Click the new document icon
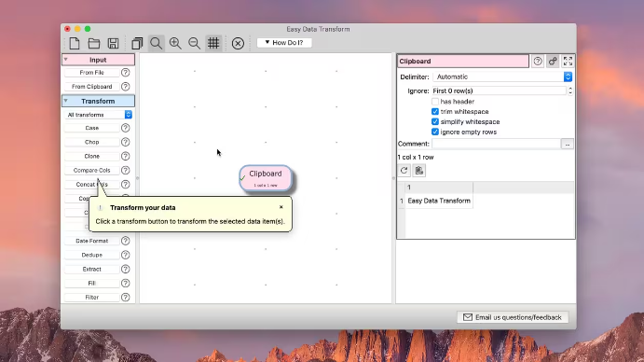Viewport: 644px width, 362px height. click(x=75, y=43)
